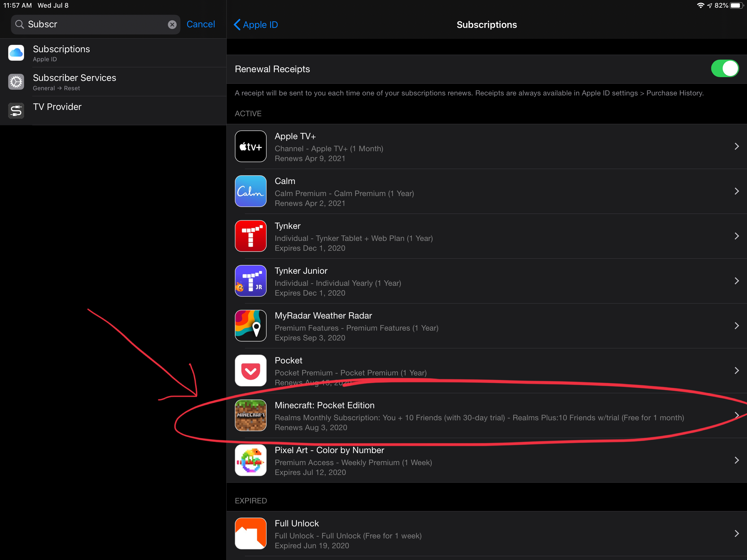Tap the Pocket app icon

pyautogui.click(x=250, y=371)
